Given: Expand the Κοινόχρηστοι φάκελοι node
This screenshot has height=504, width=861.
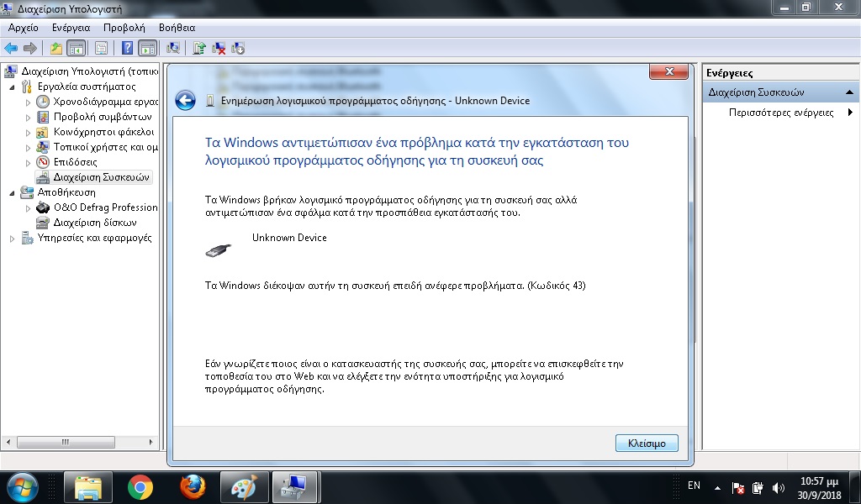Looking at the screenshot, I should tap(28, 132).
